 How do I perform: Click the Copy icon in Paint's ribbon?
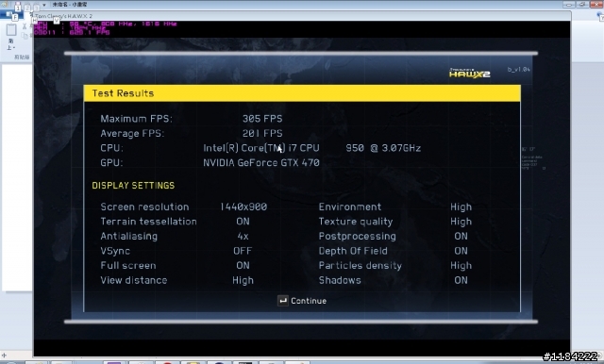25,36
